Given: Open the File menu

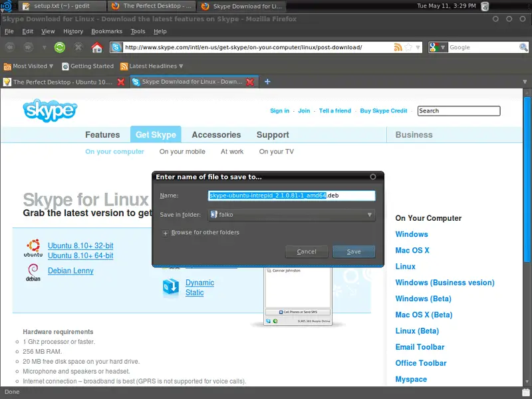Looking at the screenshot, I should [x=9, y=31].
